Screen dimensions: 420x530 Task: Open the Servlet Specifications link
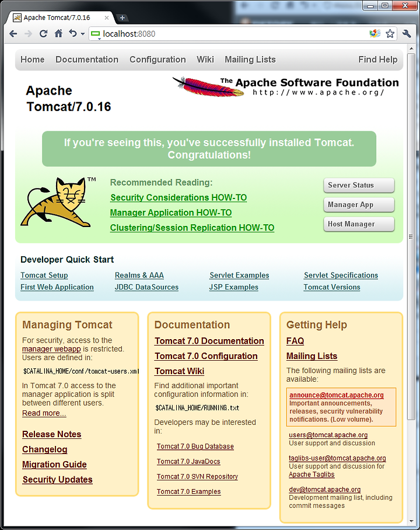pos(341,275)
